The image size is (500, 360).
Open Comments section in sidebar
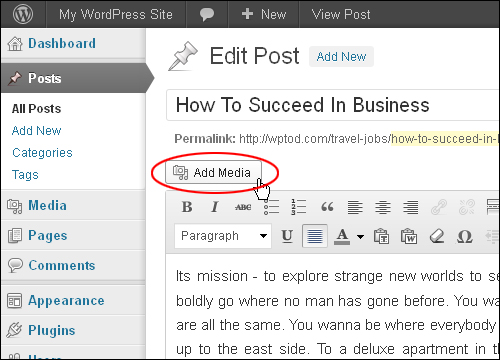pos(73,265)
